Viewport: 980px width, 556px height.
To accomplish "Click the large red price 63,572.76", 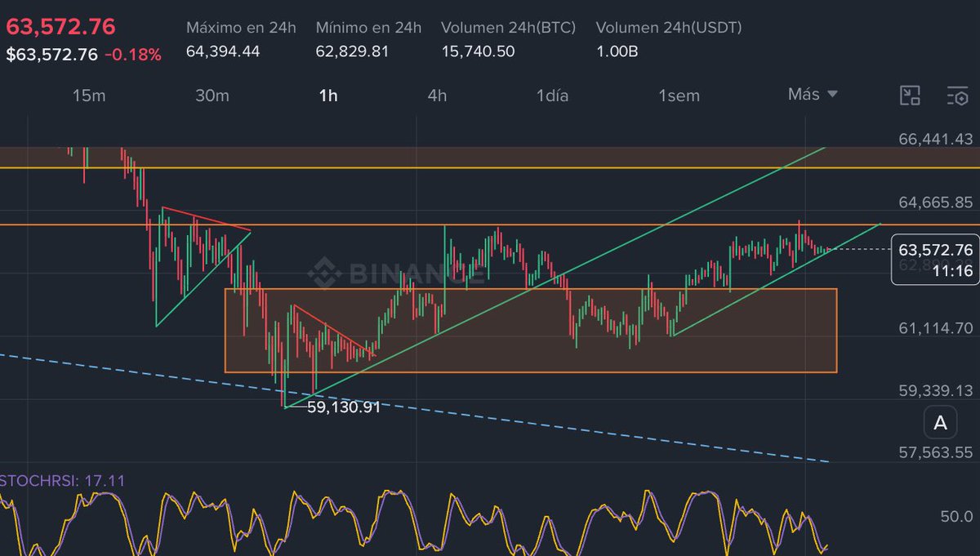I will [60, 27].
